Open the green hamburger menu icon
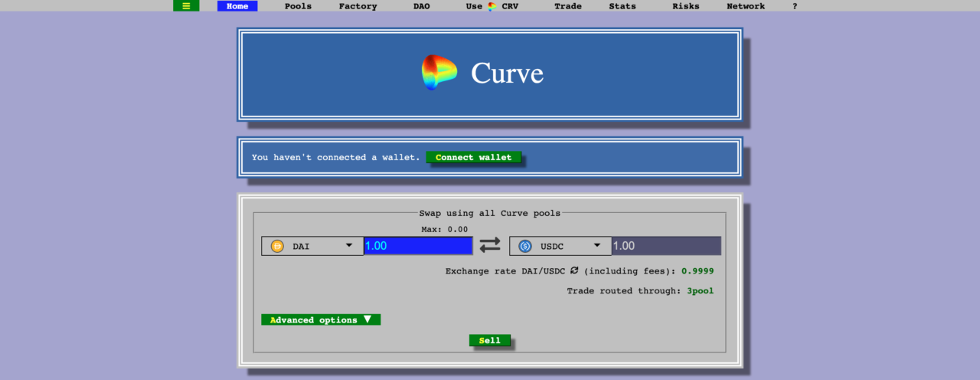The image size is (980, 380). pyautogui.click(x=186, y=6)
